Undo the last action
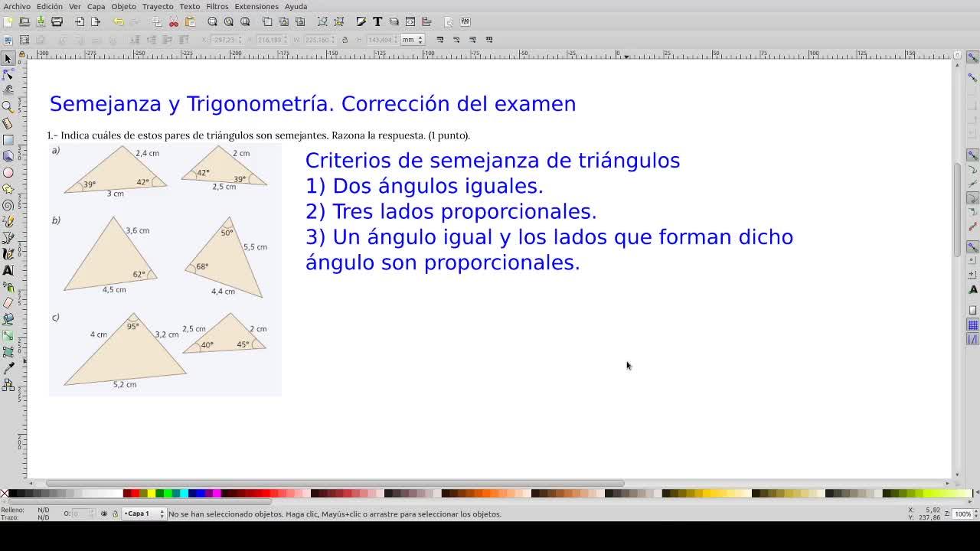 click(x=118, y=21)
